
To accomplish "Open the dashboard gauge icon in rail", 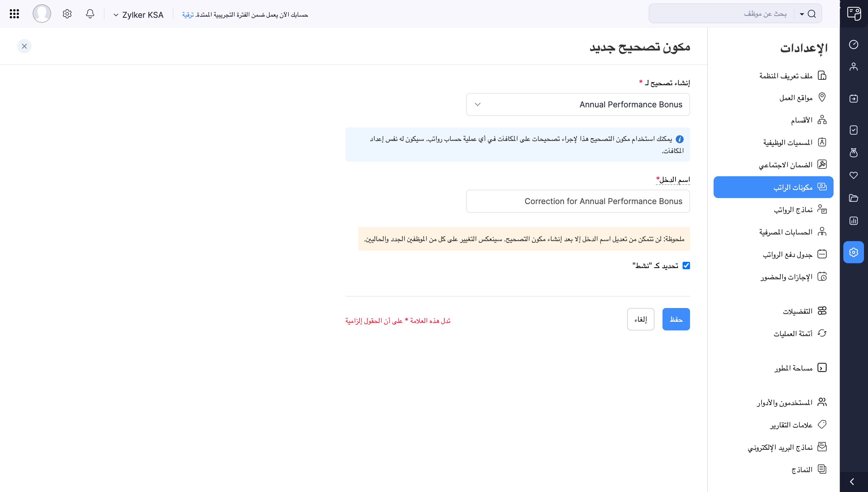I will point(853,44).
